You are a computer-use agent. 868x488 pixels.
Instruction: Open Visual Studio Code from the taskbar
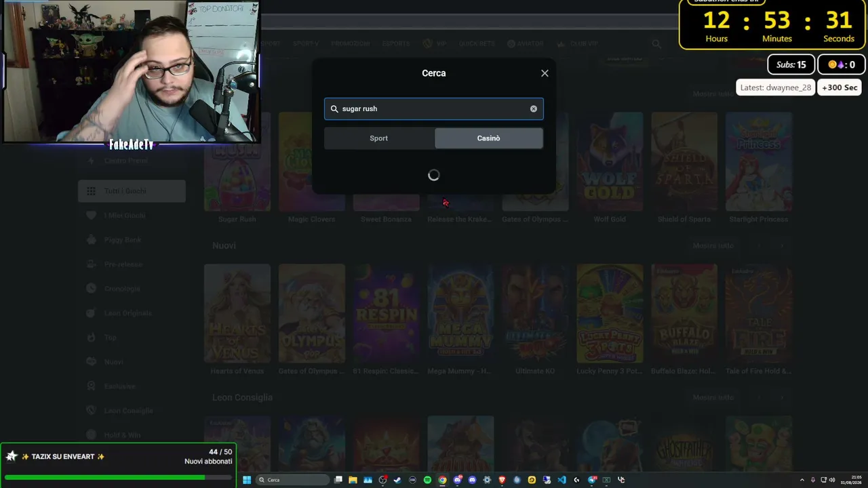coord(561,480)
